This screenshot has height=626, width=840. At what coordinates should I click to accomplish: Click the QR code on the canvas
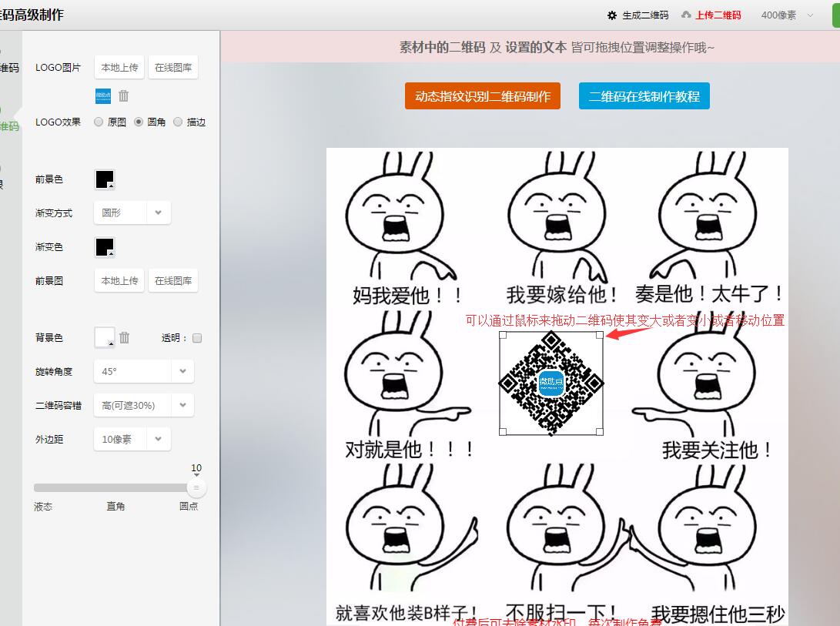[x=551, y=383]
